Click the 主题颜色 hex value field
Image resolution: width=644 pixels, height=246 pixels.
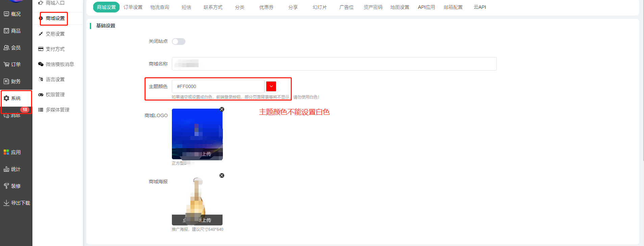point(218,86)
